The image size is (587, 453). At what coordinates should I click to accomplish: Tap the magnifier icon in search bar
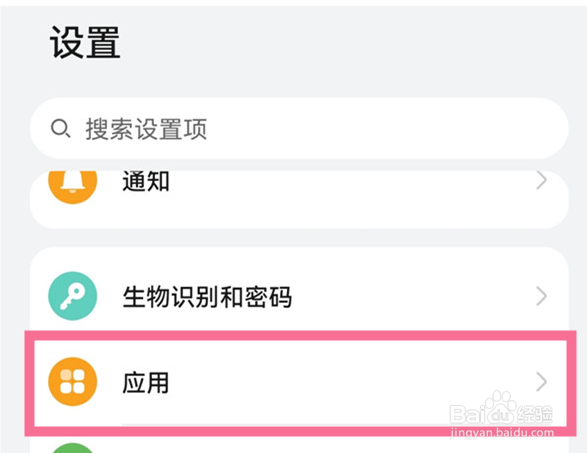tap(60, 128)
